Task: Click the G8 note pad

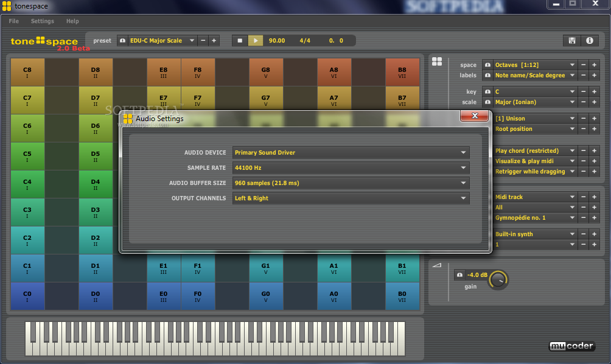Action: coord(266,72)
